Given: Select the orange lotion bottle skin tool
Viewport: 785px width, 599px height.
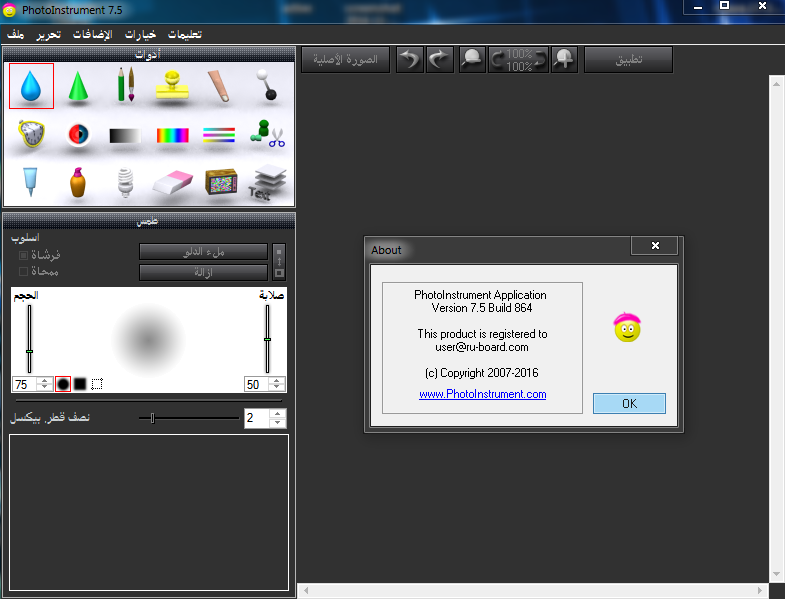Looking at the screenshot, I should [x=78, y=182].
